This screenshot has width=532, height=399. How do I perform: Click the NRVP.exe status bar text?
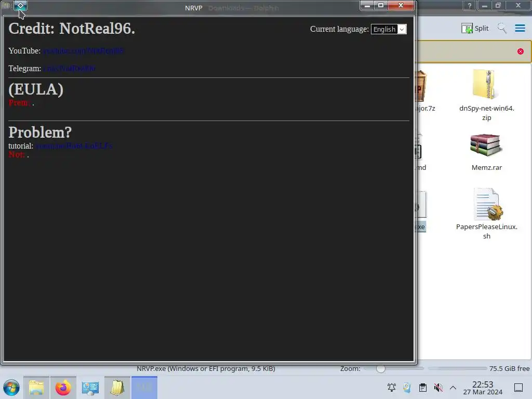click(x=206, y=368)
